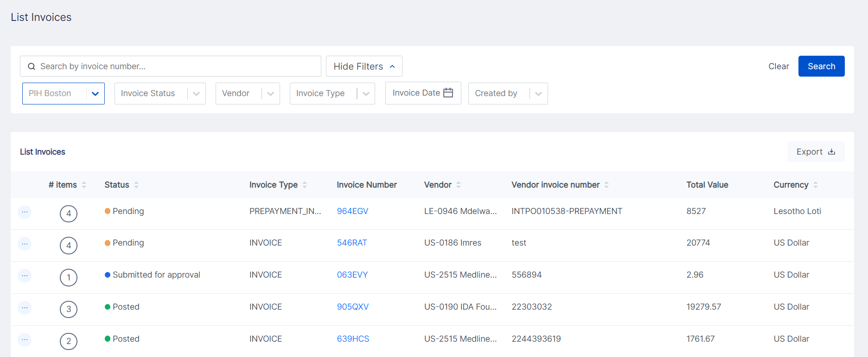The image size is (868, 357).
Task: Click the download icon on Export button
Action: click(x=832, y=152)
